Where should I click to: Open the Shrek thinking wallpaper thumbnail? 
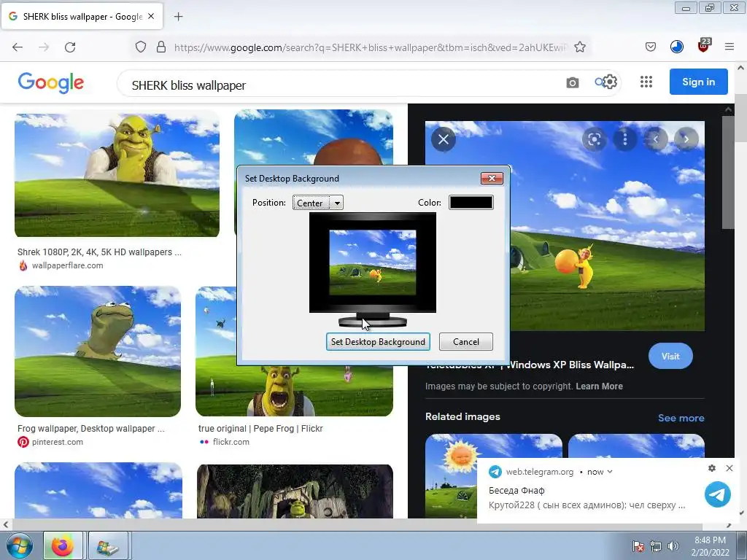(x=117, y=175)
